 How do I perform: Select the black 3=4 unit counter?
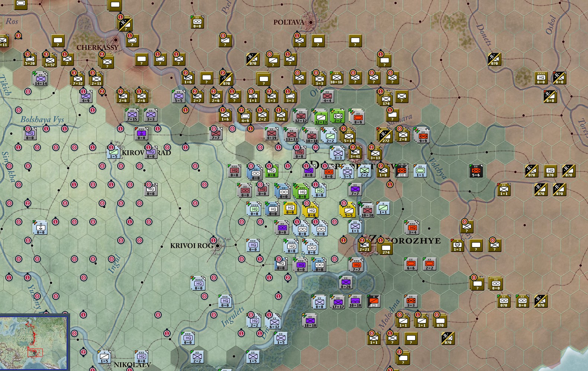[401, 171]
